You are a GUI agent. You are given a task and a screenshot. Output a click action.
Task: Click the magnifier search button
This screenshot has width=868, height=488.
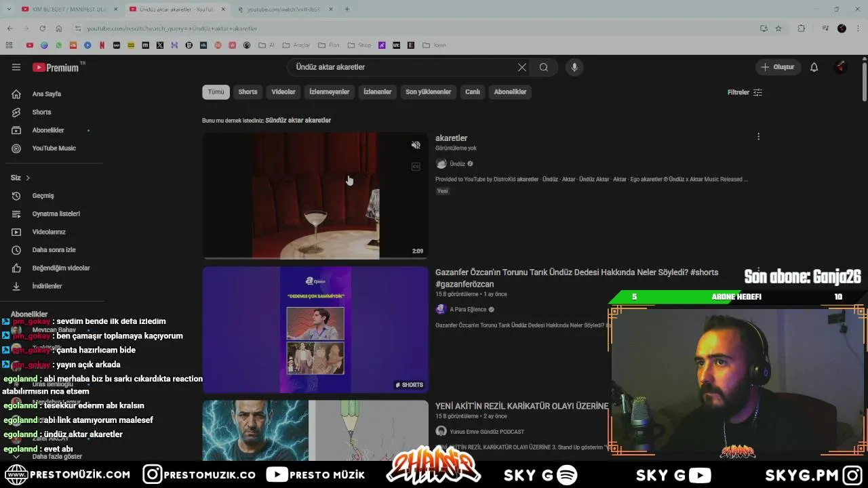pos(544,67)
